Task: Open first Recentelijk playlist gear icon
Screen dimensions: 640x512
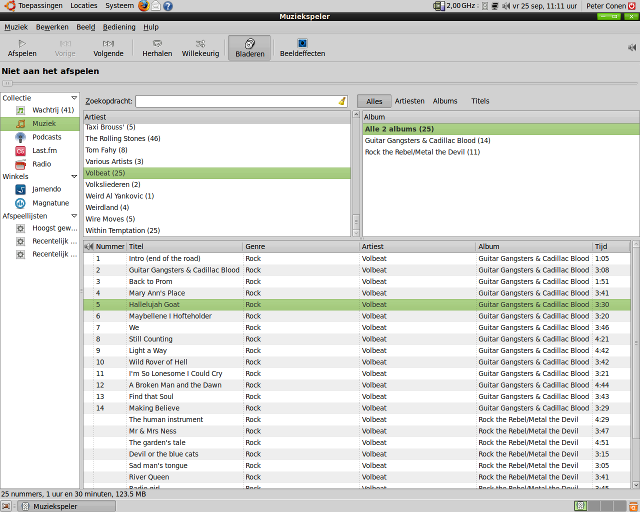Action: pos(20,241)
